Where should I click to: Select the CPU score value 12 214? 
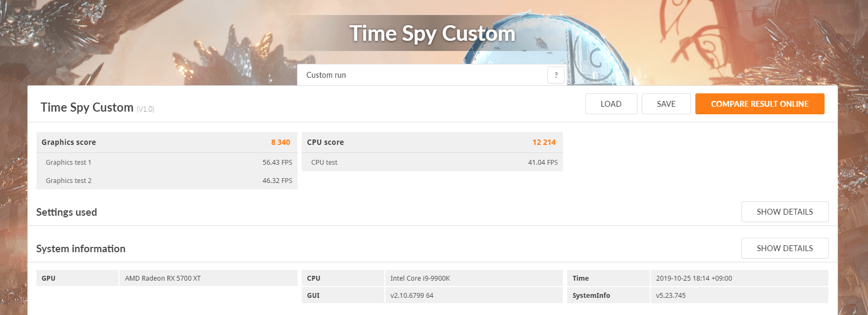point(544,142)
